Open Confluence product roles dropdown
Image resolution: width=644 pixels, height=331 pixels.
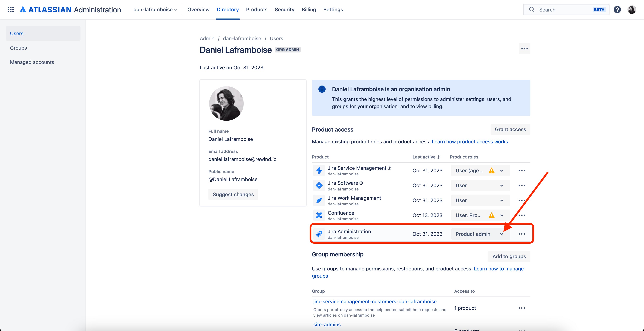[x=480, y=215]
